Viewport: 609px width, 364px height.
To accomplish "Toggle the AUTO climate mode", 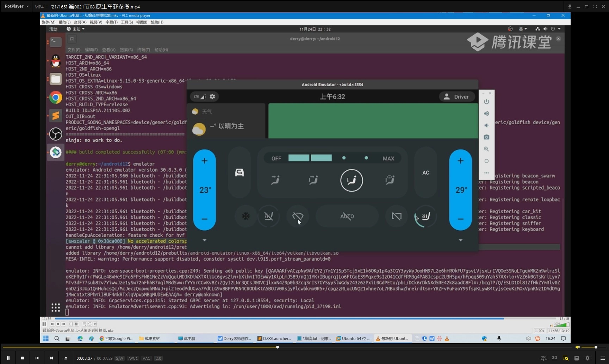I will [x=347, y=216].
